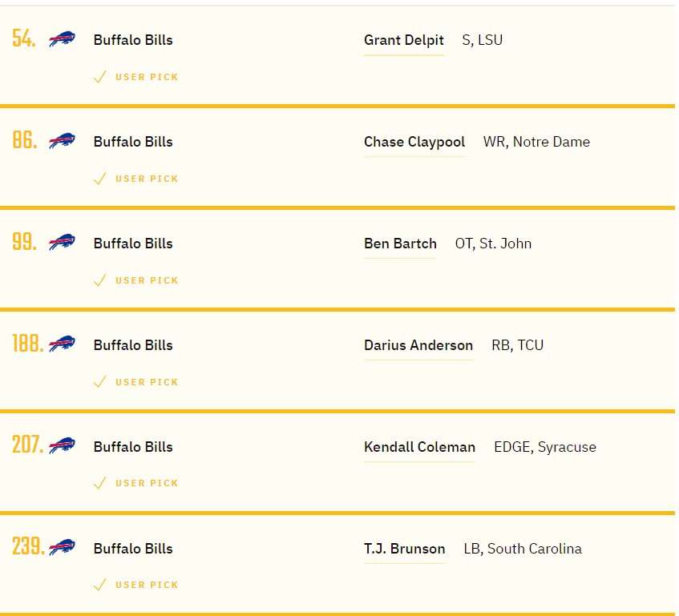Screen dimensions: 679x616
Task: Click the User Pick label under pick 99
Action: [147, 280]
